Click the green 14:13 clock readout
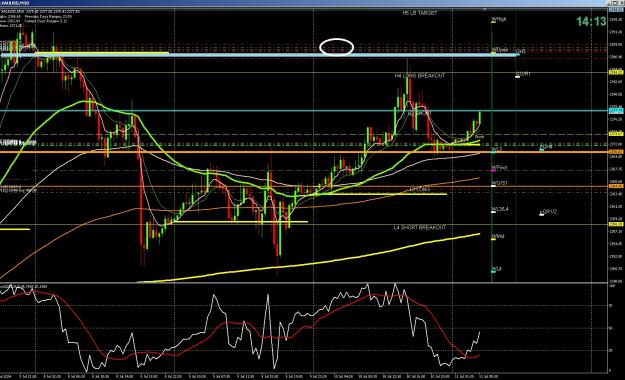625x380 pixels. click(591, 21)
